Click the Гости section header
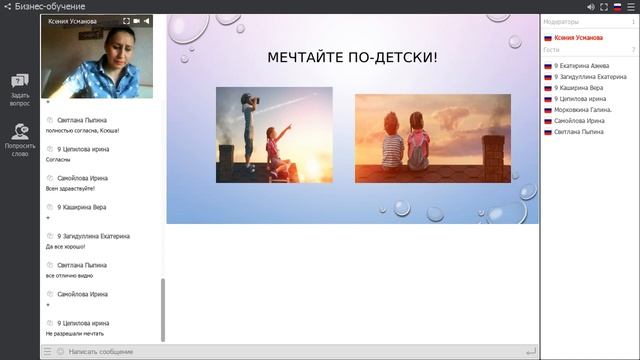This screenshot has width=640, height=360. [590, 50]
